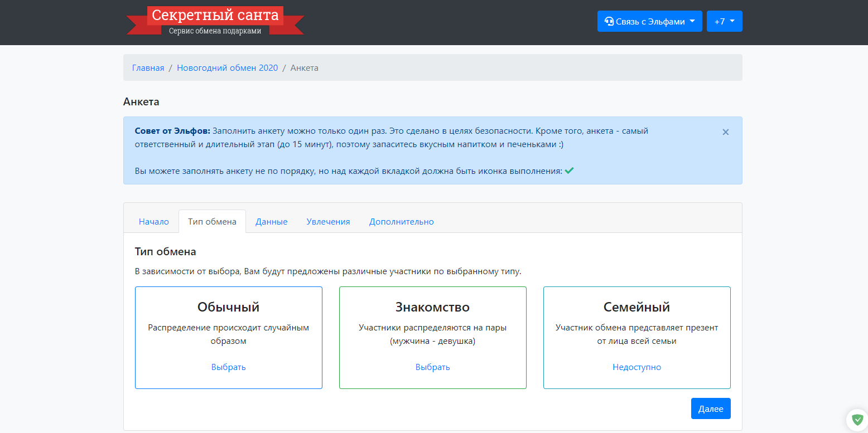Dismiss the Совет от Эльфов alert
The width and height of the screenshot is (868, 433).
click(x=725, y=132)
